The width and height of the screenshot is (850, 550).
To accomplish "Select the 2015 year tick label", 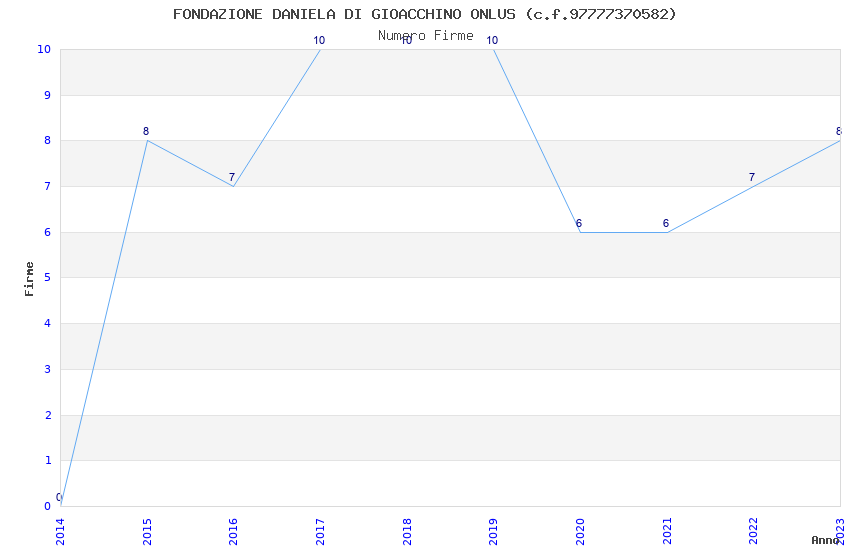I will 147,532.
